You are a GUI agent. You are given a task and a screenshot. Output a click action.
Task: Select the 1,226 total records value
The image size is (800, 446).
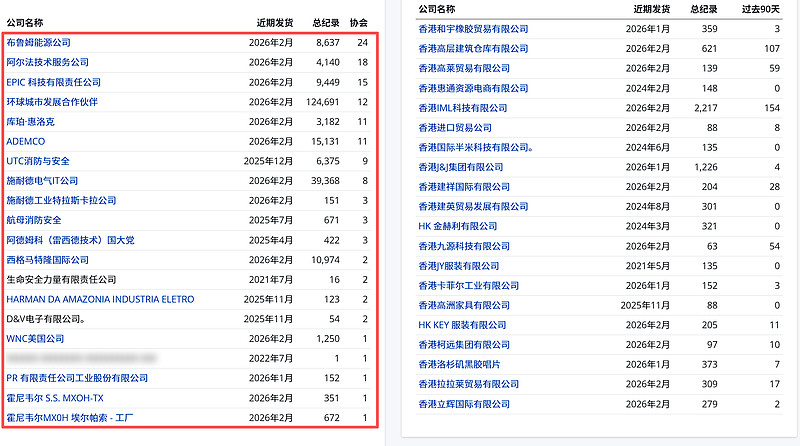(x=706, y=167)
